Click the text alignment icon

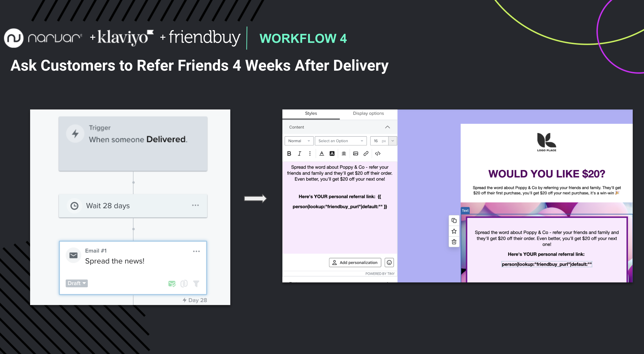point(344,153)
